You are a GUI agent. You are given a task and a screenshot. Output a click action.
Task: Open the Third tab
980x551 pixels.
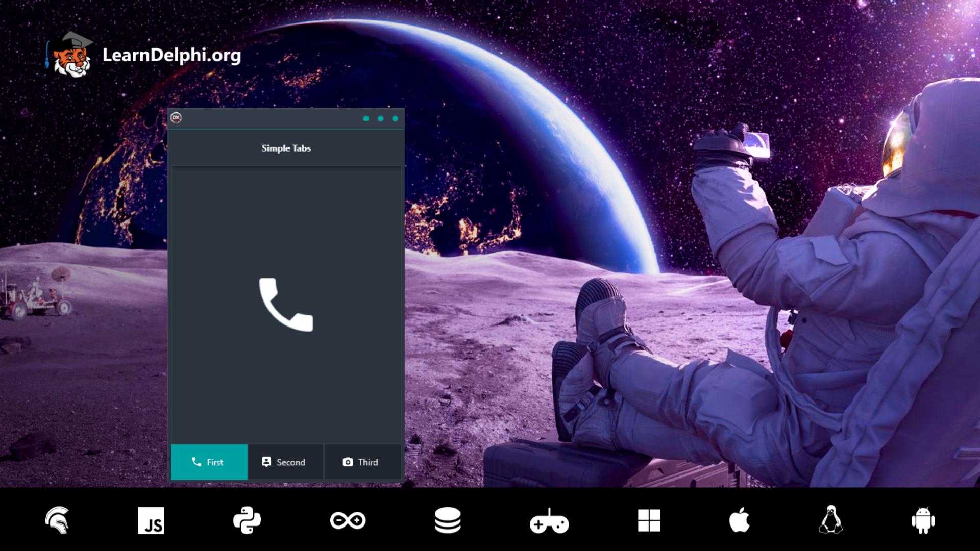[362, 462]
